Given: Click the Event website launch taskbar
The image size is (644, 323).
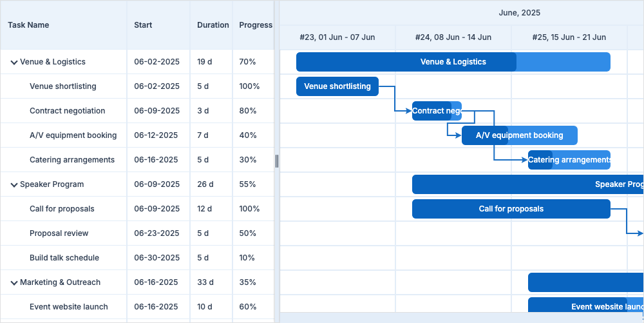Looking at the screenshot, I should click(585, 307).
